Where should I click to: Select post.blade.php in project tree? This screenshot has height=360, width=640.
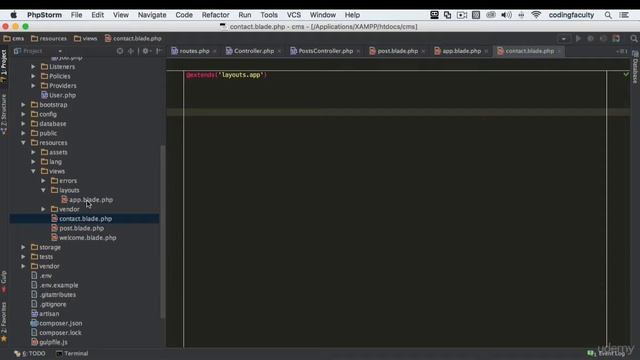click(78, 228)
